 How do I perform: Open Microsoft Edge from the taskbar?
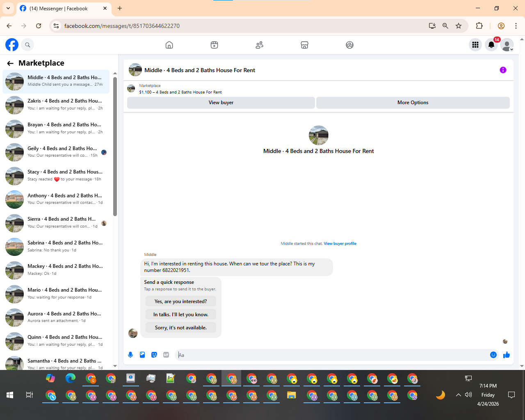click(71, 378)
